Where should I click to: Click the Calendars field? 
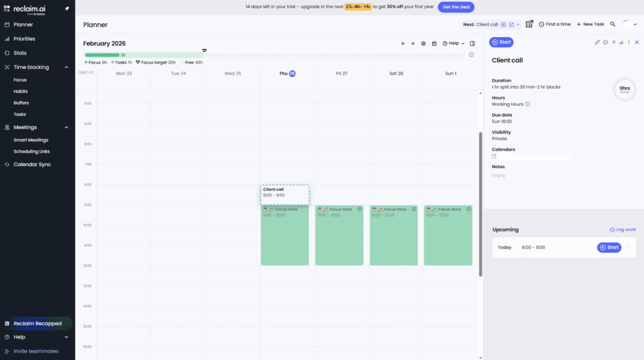[531, 157]
